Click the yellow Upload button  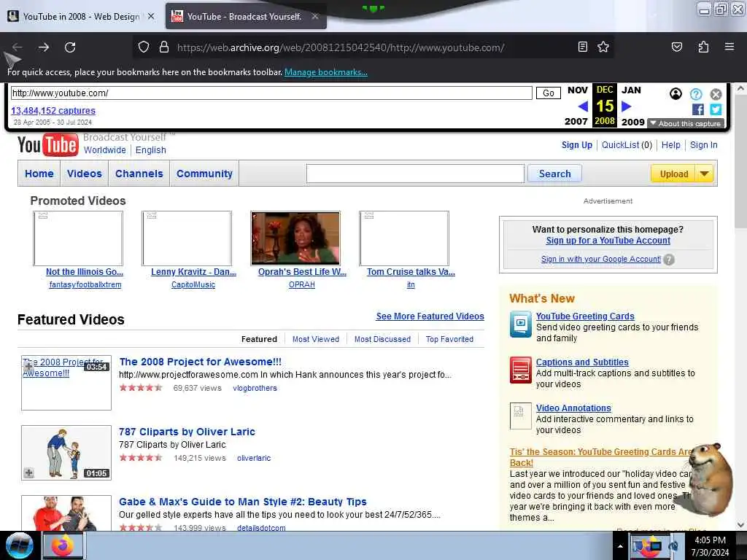(x=673, y=174)
